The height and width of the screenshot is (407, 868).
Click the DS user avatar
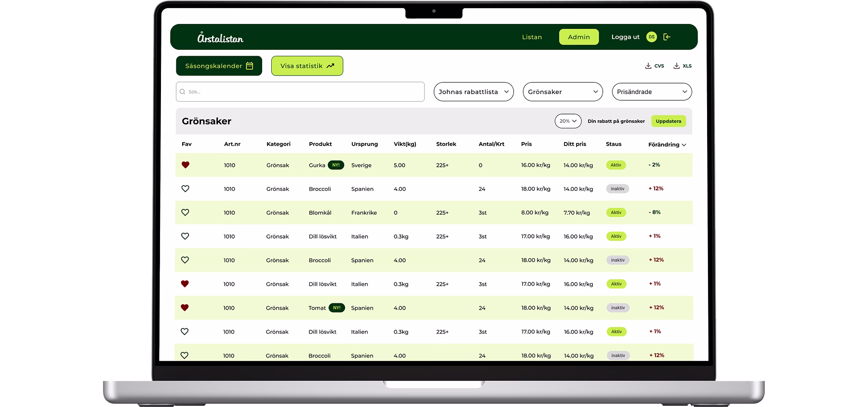click(651, 37)
